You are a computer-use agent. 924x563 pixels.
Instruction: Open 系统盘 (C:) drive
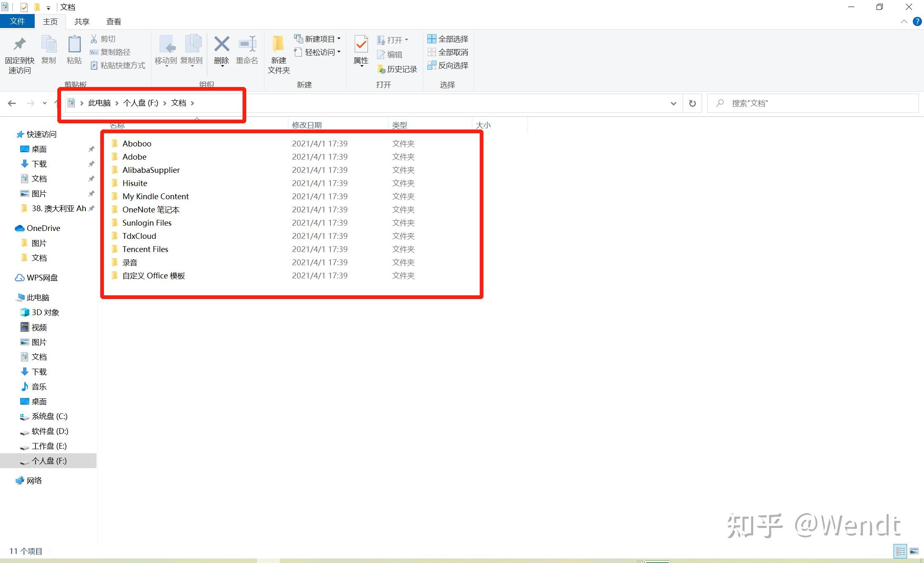coord(49,416)
